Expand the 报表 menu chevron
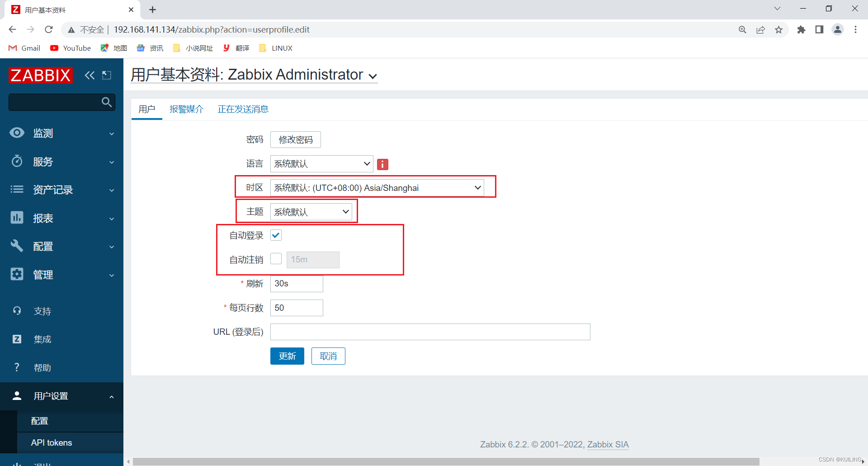This screenshot has width=868, height=466. pos(112,219)
